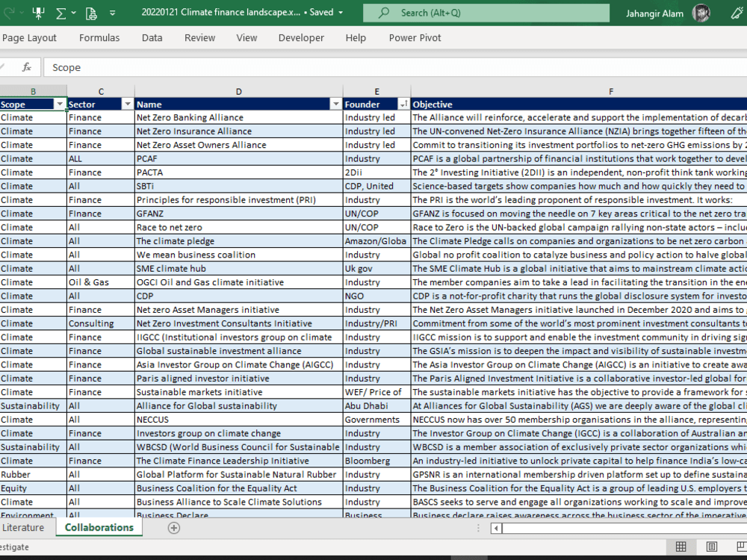Select the 'WEF/ Price of' founder cell
The height and width of the screenshot is (560, 747).
point(376,393)
